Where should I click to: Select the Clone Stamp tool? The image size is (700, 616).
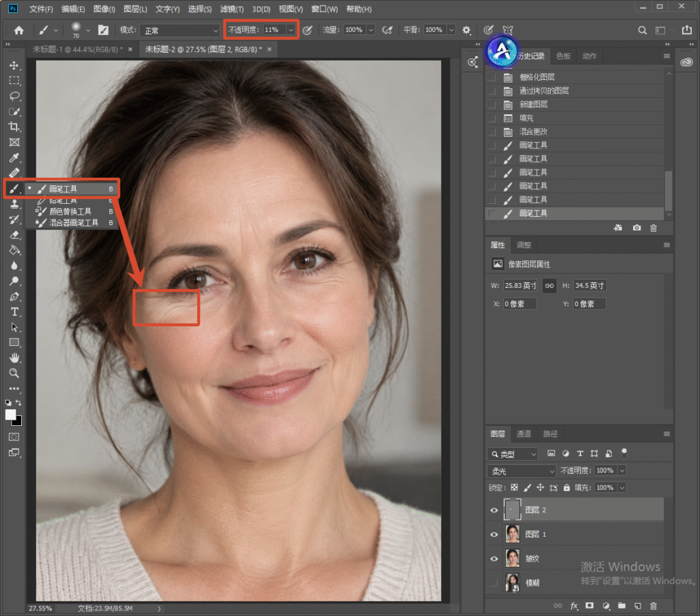[14, 204]
